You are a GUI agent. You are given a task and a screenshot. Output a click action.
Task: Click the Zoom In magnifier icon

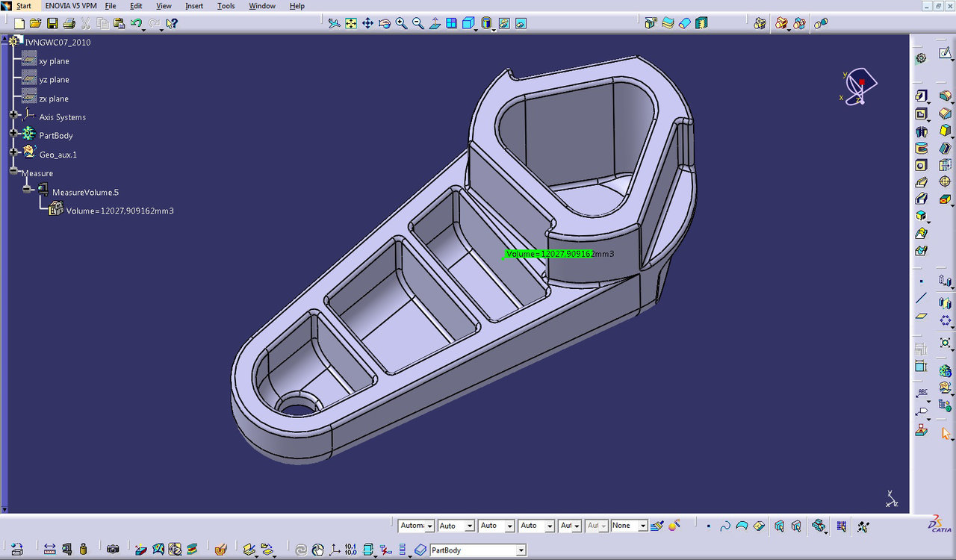point(401,24)
